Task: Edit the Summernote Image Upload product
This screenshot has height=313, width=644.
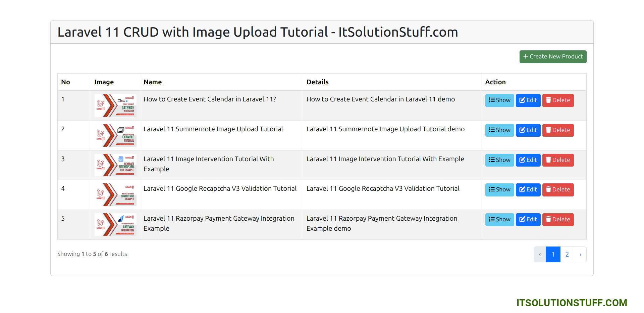Action: point(528,130)
